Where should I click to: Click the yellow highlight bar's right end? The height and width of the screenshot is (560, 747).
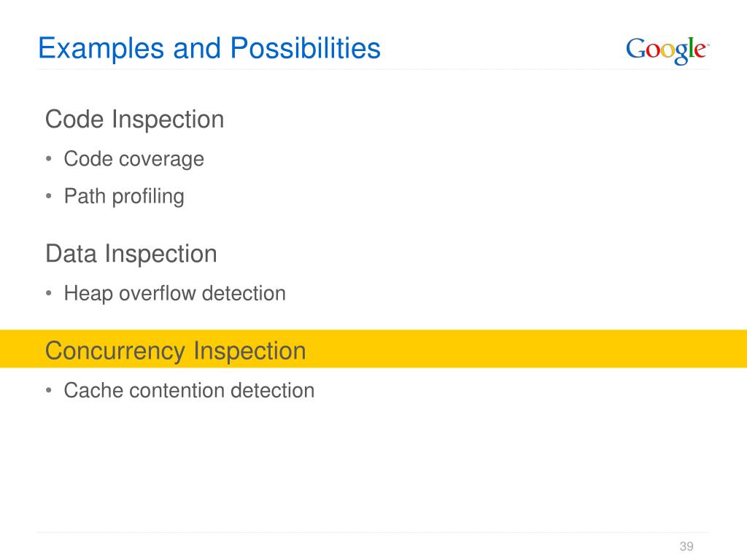point(734,349)
